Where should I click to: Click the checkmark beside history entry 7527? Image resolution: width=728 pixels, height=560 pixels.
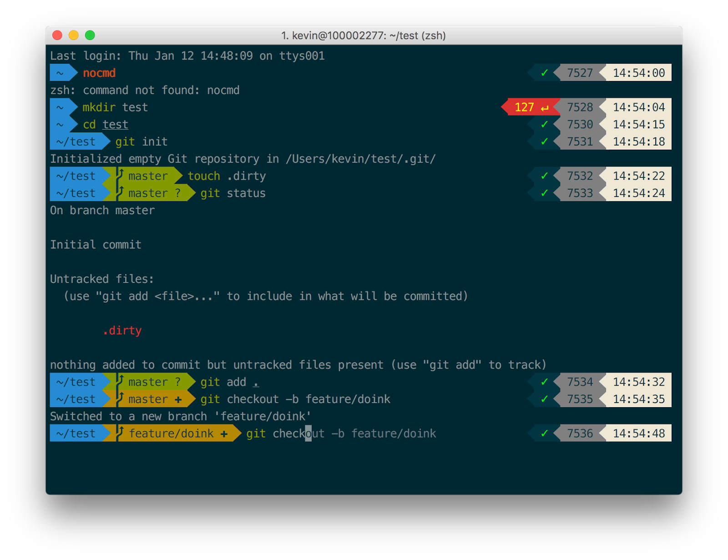544,72
